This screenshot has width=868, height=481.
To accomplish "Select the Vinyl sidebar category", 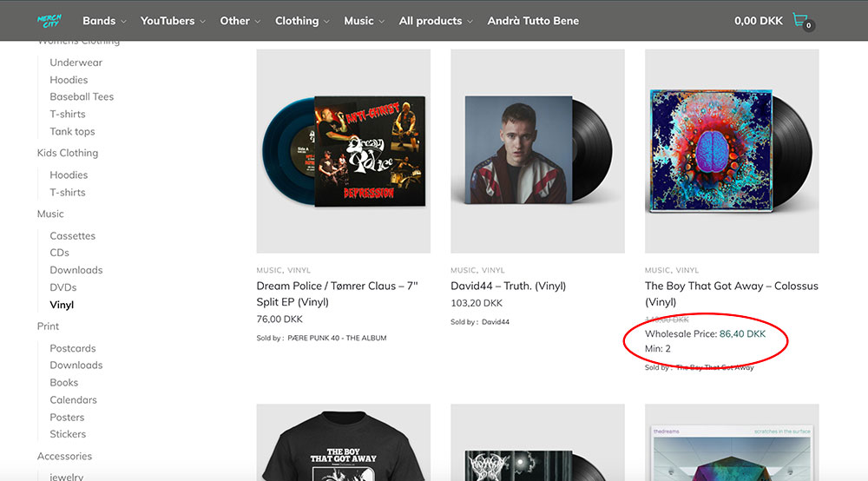I will [62, 305].
